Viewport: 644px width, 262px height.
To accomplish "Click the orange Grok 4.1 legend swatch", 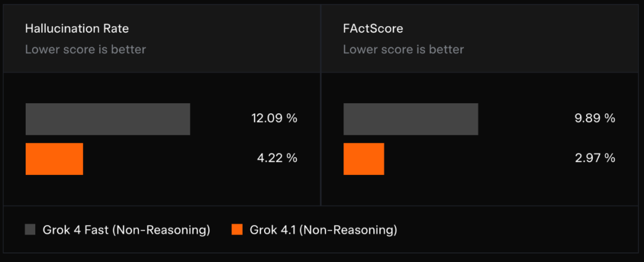I will point(237,230).
